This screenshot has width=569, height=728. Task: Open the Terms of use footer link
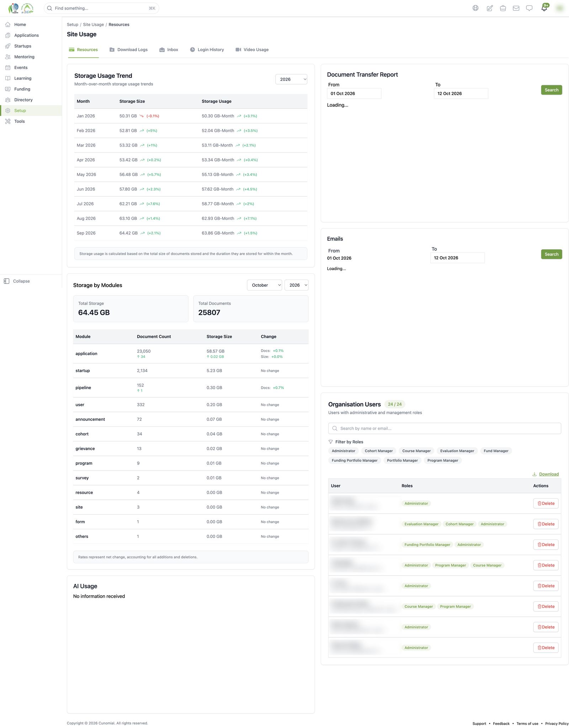tap(527, 723)
